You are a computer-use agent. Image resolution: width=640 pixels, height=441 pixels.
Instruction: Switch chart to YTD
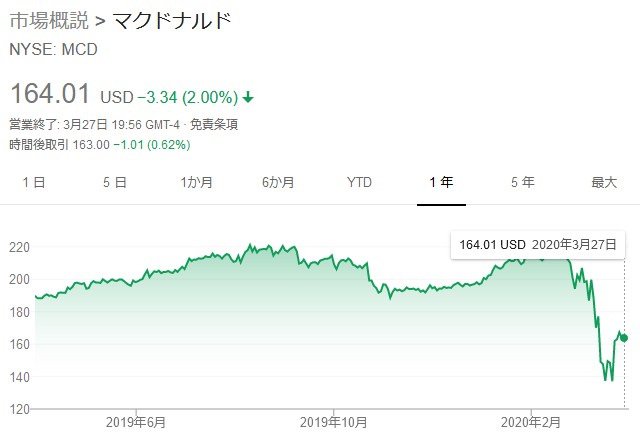(359, 182)
